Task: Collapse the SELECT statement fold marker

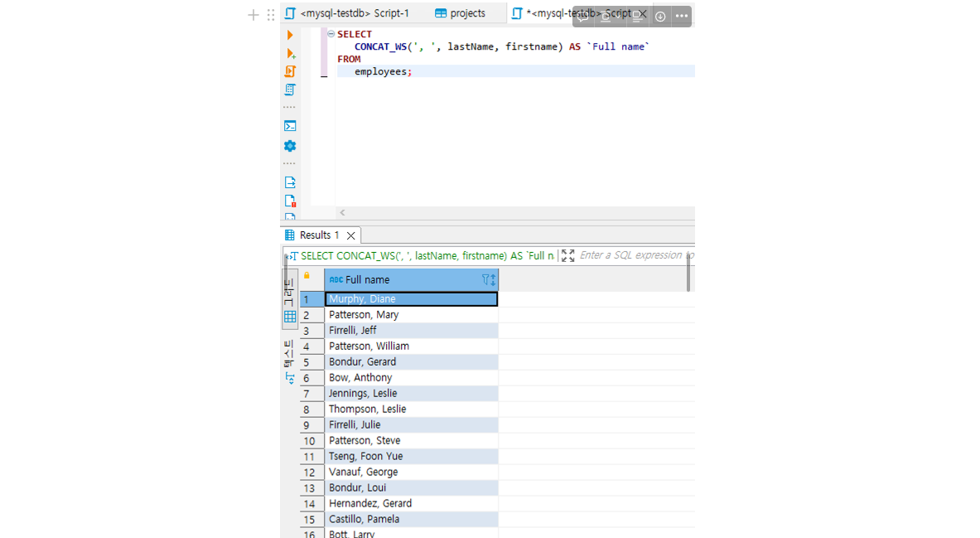Action: 331,34
